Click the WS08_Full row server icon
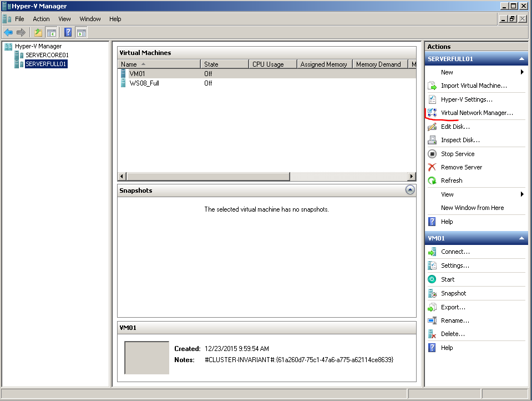The width and height of the screenshot is (532, 401). pyautogui.click(x=123, y=83)
